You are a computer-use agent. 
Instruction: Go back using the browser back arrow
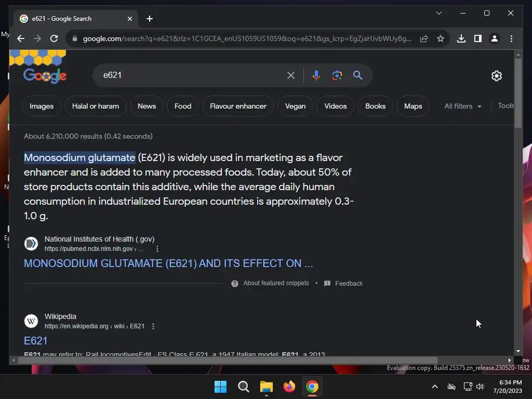point(21,38)
